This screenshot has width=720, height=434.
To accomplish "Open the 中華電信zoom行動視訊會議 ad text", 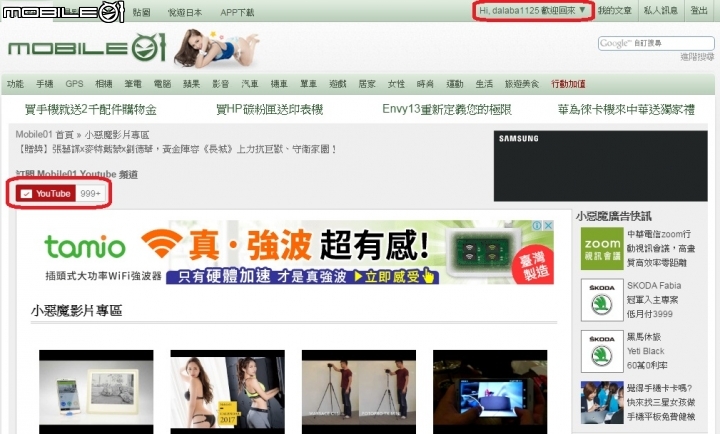I will click(x=661, y=248).
